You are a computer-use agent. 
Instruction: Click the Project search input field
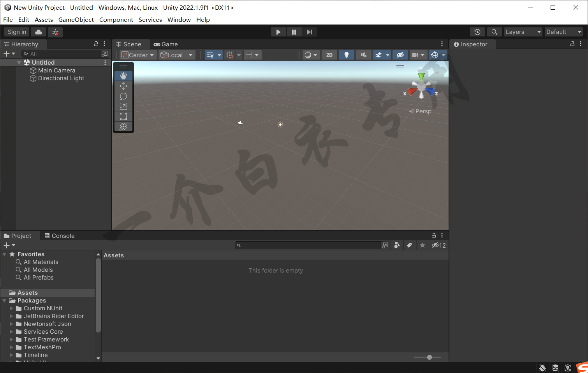[310, 245]
